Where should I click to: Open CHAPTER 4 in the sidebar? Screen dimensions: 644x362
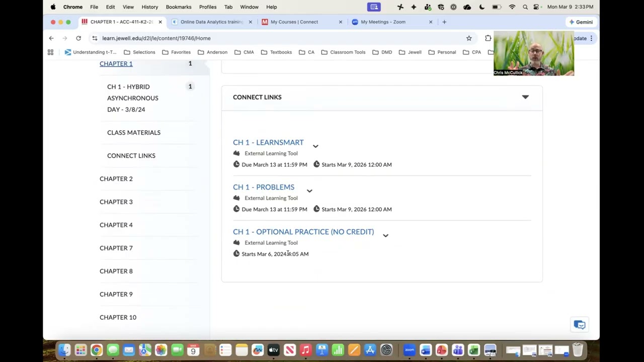[x=116, y=225]
